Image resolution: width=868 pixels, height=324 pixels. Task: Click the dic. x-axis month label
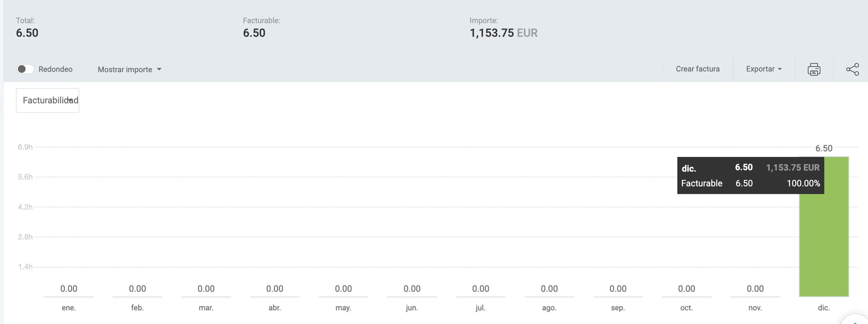(824, 308)
